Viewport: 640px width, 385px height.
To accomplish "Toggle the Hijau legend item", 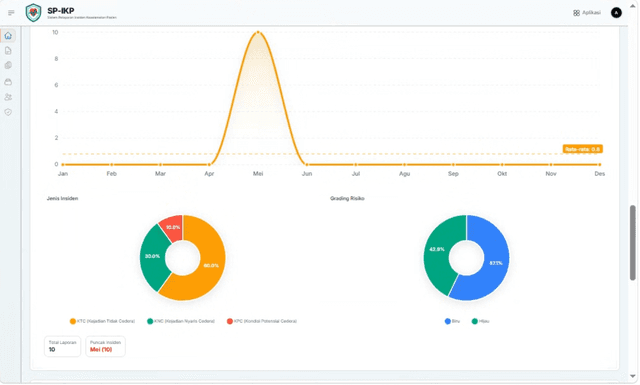I will pos(480,321).
